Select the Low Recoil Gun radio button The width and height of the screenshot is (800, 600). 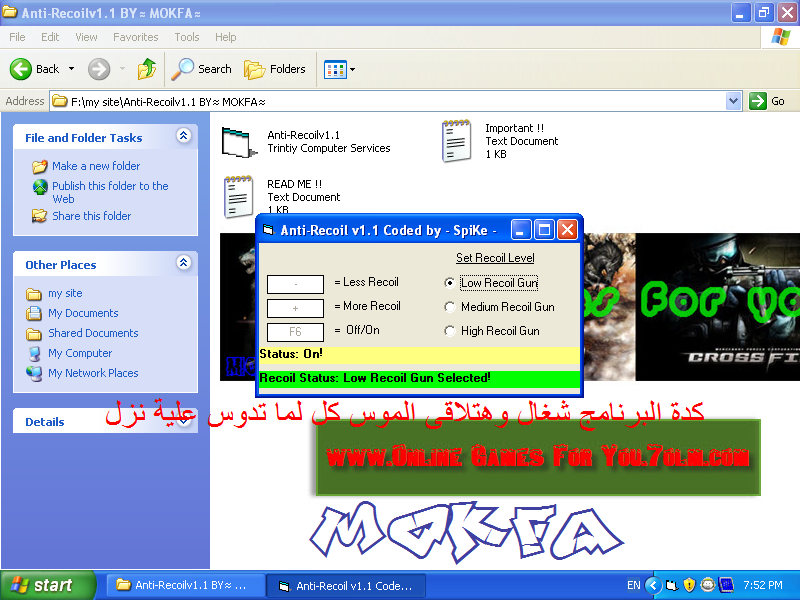[449, 283]
